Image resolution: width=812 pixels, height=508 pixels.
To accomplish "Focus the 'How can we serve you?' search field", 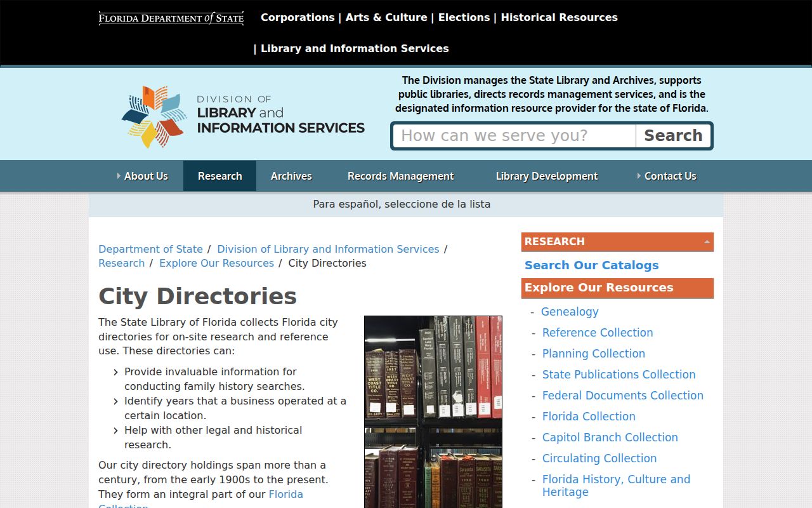I will tap(514, 136).
